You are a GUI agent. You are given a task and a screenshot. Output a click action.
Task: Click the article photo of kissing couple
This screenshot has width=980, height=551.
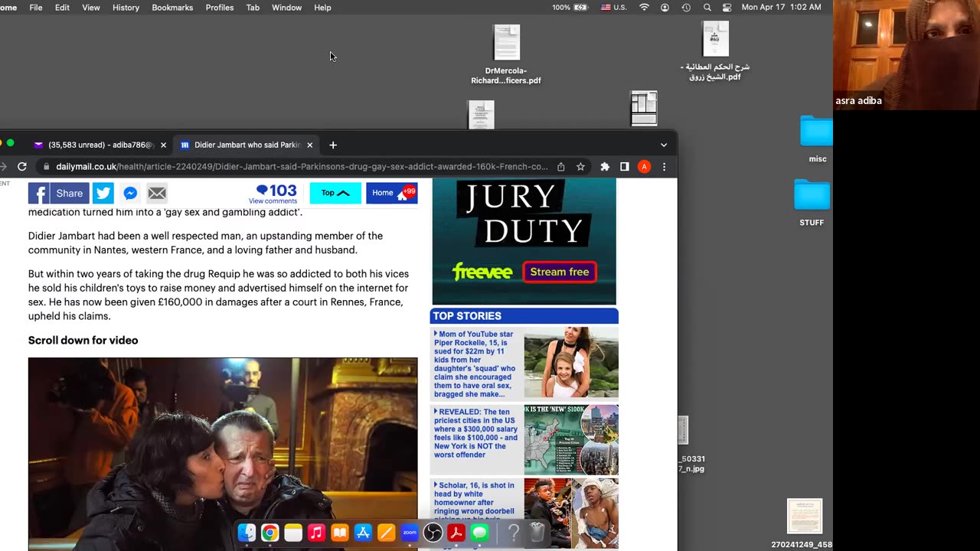click(223, 454)
